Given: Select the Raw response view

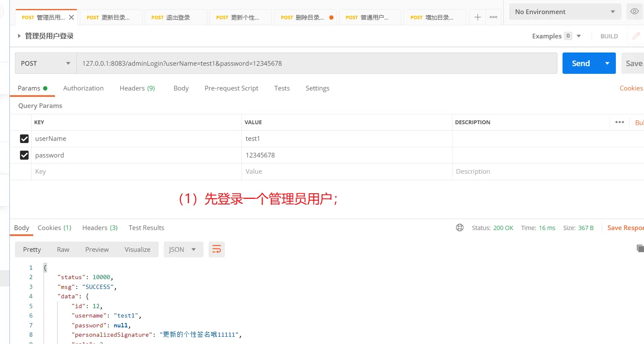Looking at the screenshot, I should tap(63, 250).
